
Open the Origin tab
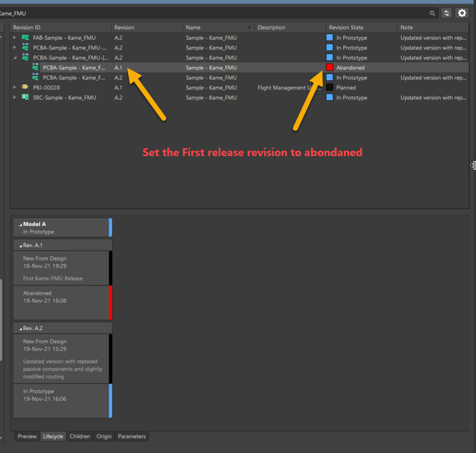[x=104, y=437]
